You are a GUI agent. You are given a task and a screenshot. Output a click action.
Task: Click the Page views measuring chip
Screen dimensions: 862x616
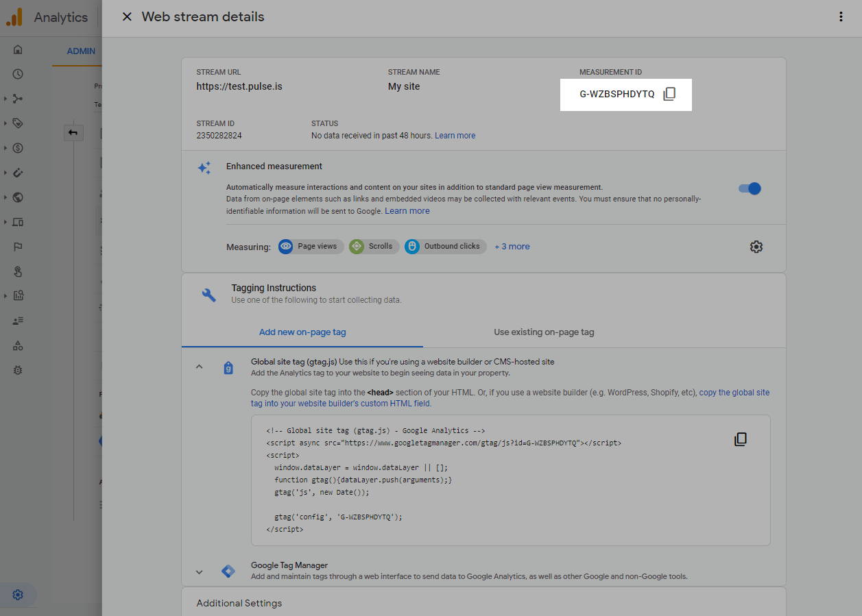[x=311, y=247]
